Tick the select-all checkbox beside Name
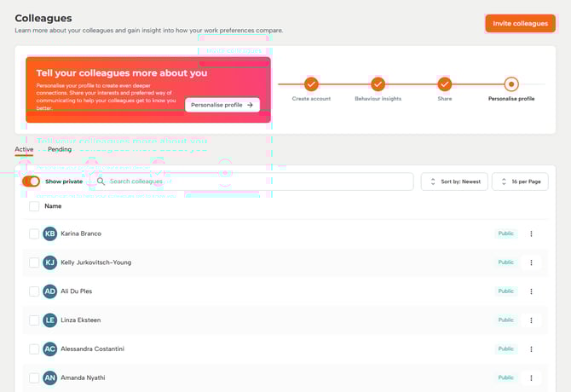Viewport: 571px width, 392px height. 34,206
